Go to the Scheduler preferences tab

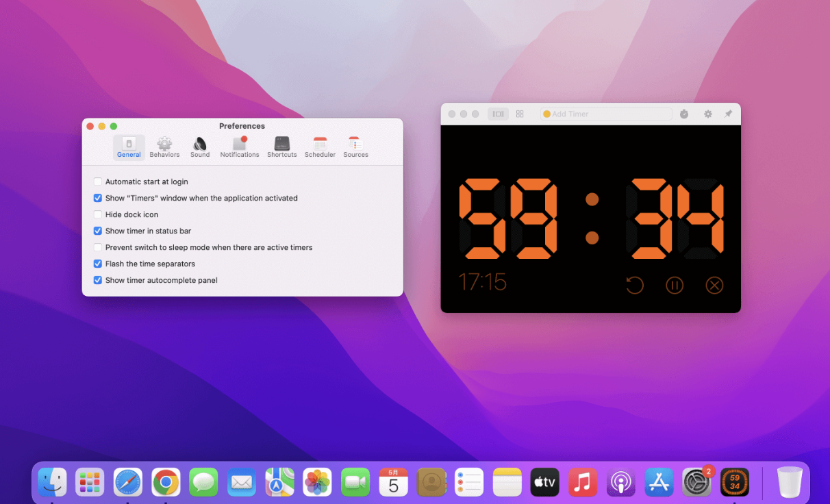(x=320, y=147)
